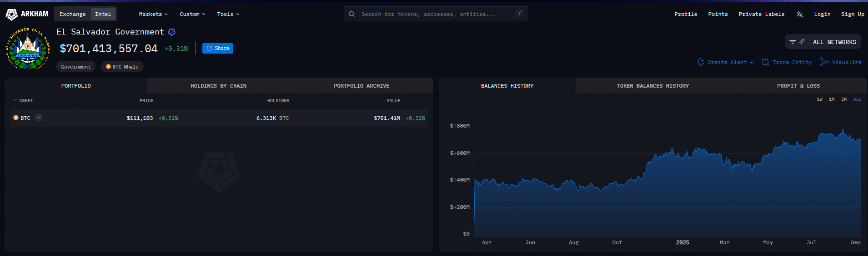Expand the Custom dropdown menu
The height and width of the screenshot is (256, 868).
click(x=192, y=14)
